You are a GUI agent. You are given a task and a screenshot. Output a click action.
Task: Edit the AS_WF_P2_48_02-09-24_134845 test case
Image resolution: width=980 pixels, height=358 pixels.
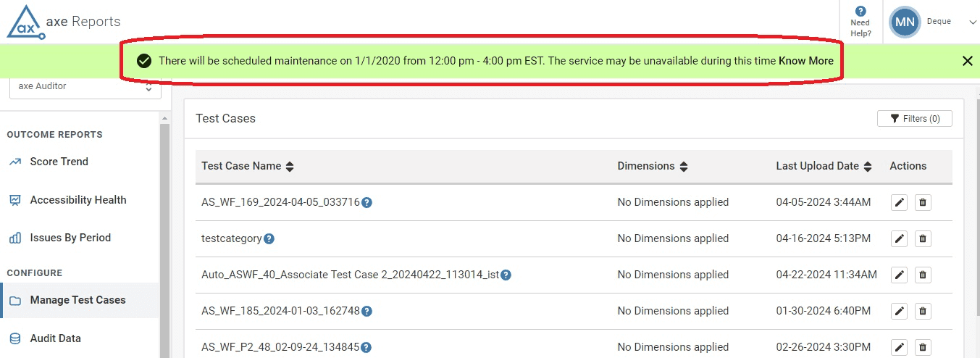click(899, 347)
